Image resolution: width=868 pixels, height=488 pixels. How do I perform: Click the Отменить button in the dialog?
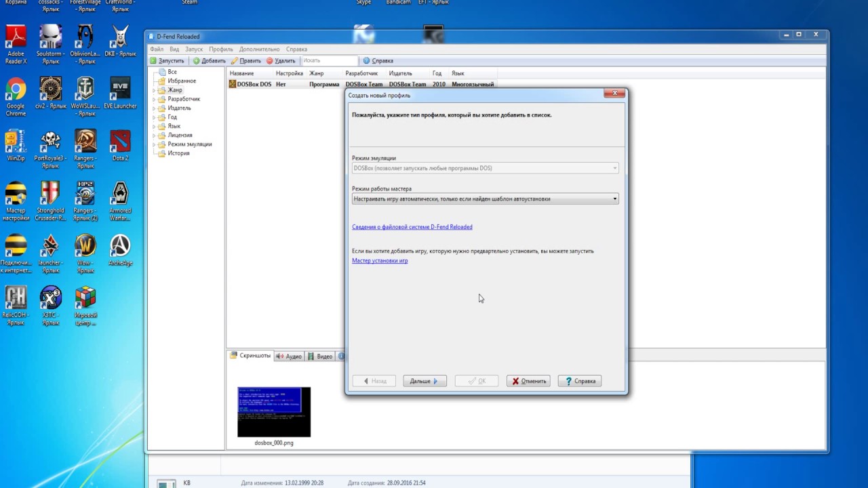pyautogui.click(x=528, y=381)
